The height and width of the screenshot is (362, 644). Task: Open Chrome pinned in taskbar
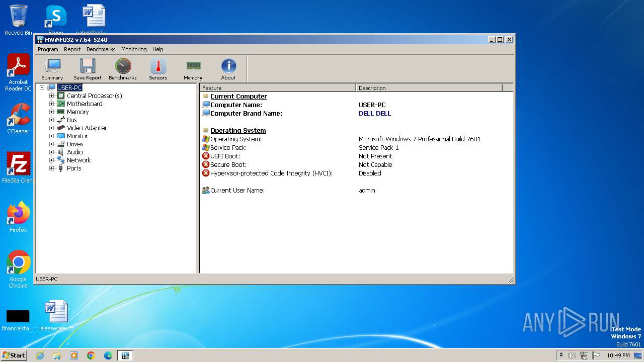(91, 355)
